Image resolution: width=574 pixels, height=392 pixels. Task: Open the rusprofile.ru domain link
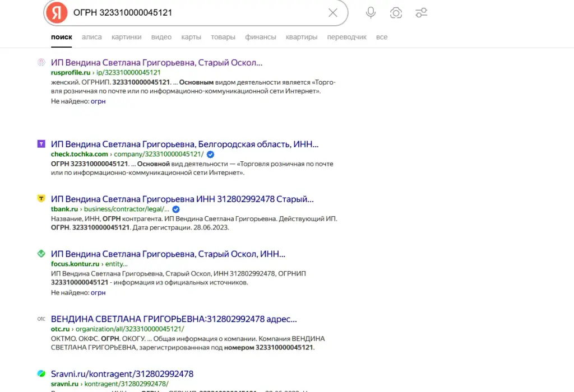click(71, 72)
